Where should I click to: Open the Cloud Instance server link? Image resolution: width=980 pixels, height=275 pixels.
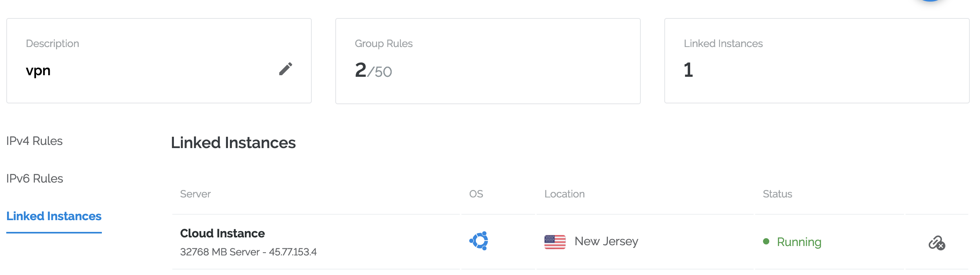pyautogui.click(x=222, y=233)
